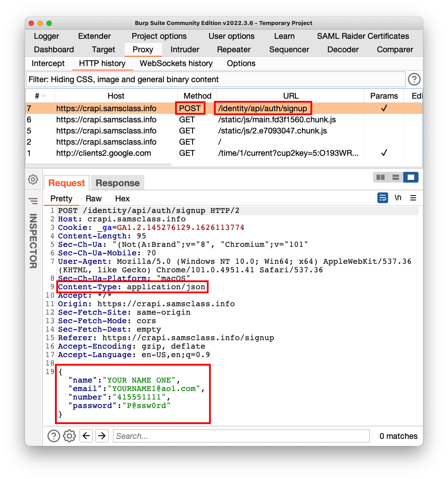This screenshot has height=479, width=448.
Task: Open the Intercept sub-tab
Action: coord(48,63)
